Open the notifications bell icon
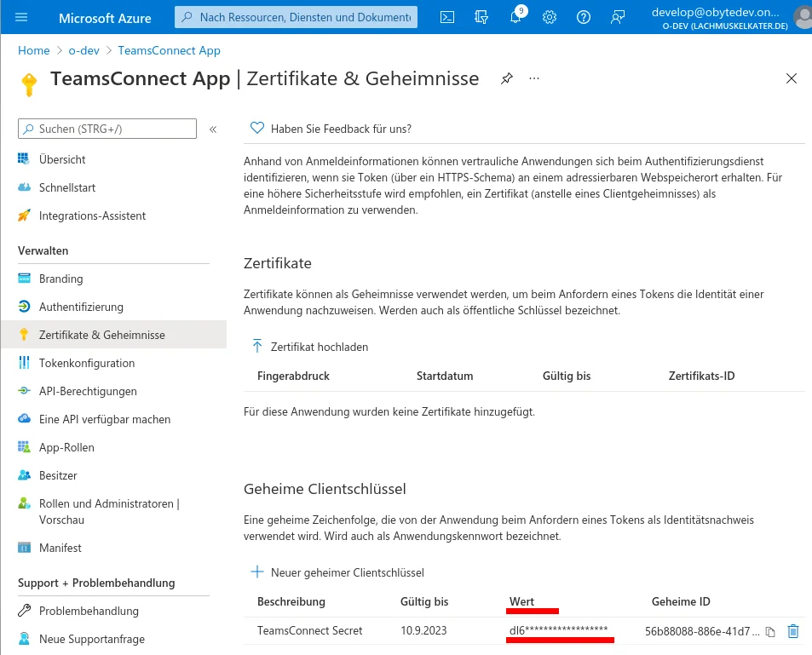Image resolution: width=812 pixels, height=655 pixels. coord(516,17)
